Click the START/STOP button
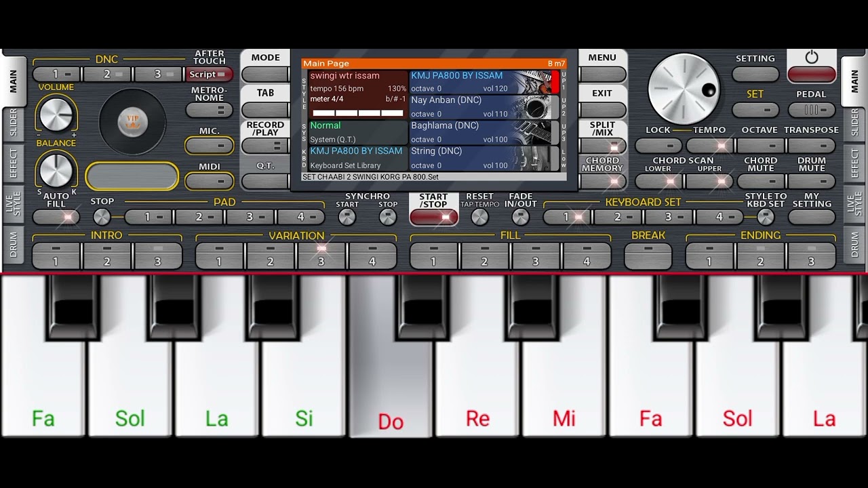Viewport: 868px width, 488px height. 434,217
